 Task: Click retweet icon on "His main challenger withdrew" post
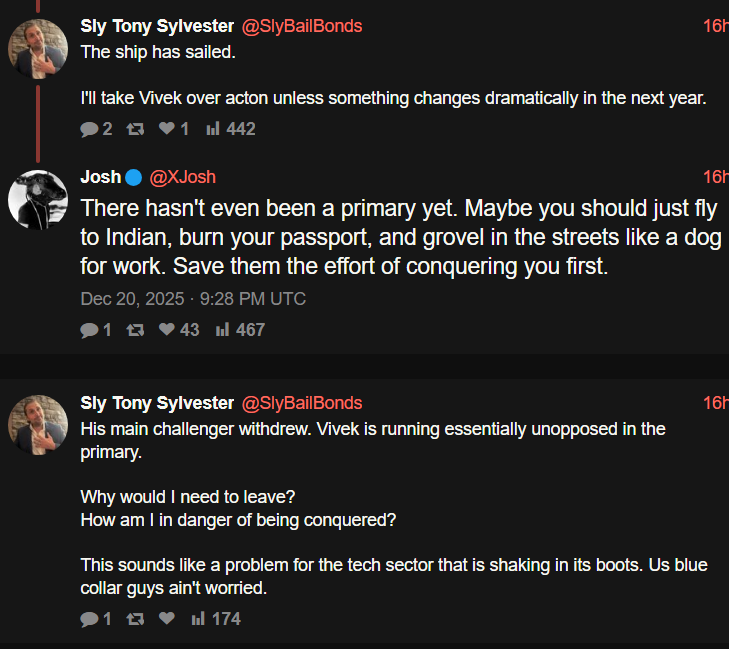(x=136, y=620)
